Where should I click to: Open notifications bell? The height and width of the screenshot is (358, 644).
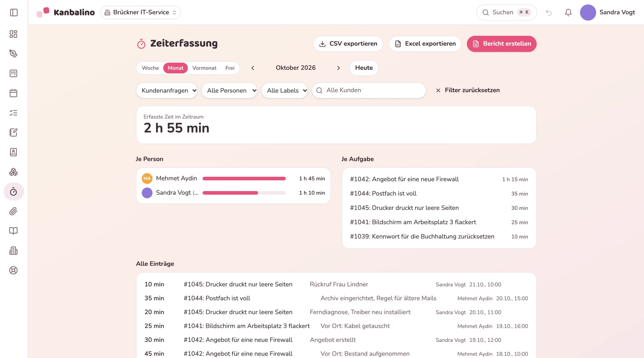568,12
